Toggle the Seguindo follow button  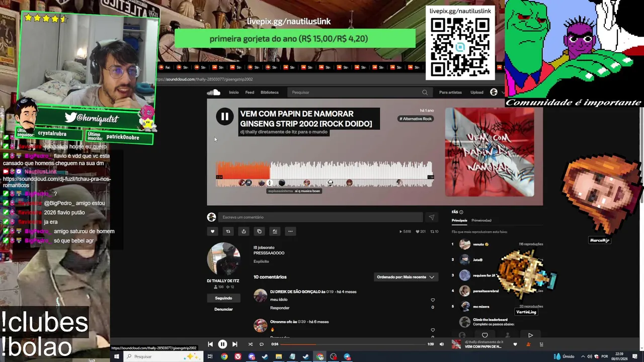pyautogui.click(x=223, y=298)
